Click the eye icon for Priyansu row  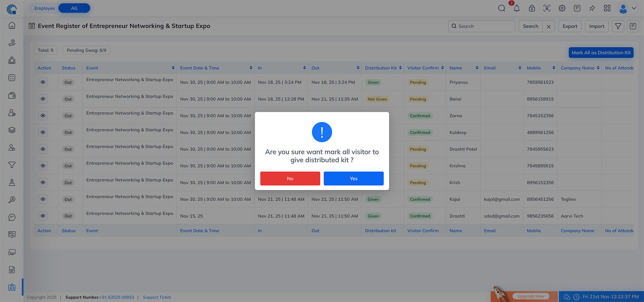pos(43,82)
